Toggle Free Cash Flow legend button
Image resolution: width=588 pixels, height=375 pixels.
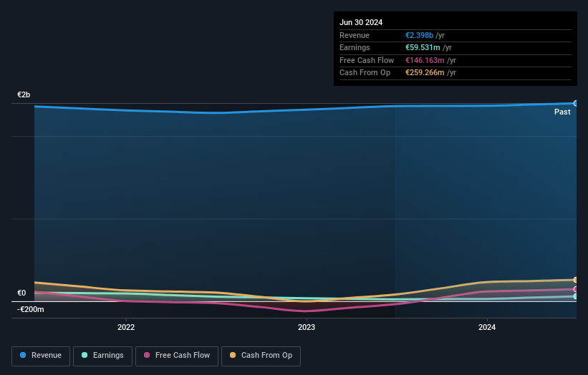[x=177, y=356]
